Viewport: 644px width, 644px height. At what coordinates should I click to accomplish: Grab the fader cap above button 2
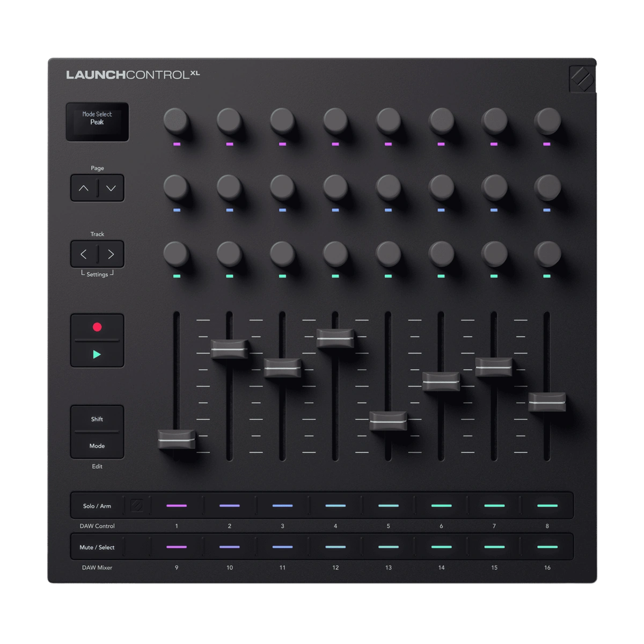(230, 349)
